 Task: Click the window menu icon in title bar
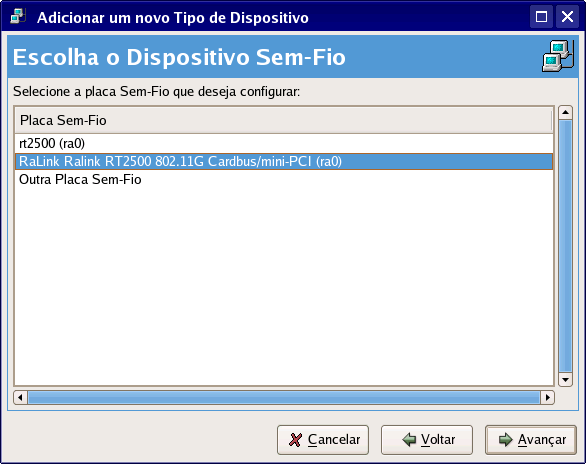point(18,17)
